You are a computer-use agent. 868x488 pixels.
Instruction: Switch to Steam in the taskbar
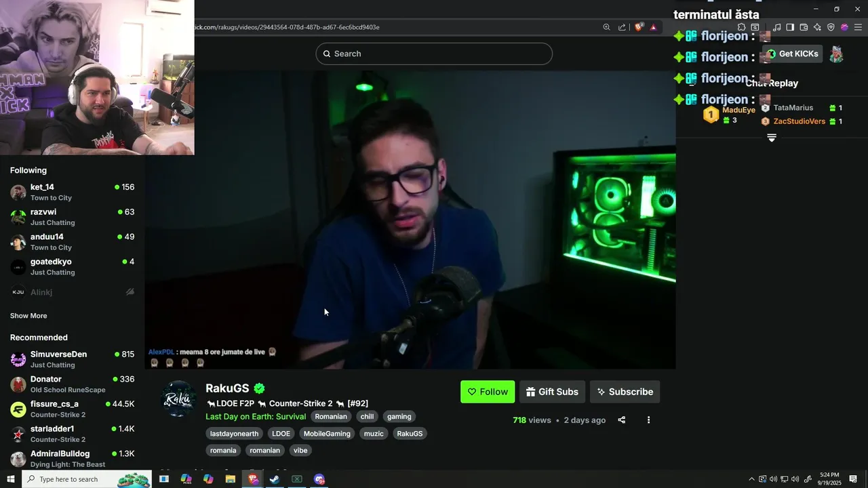pos(275,479)
